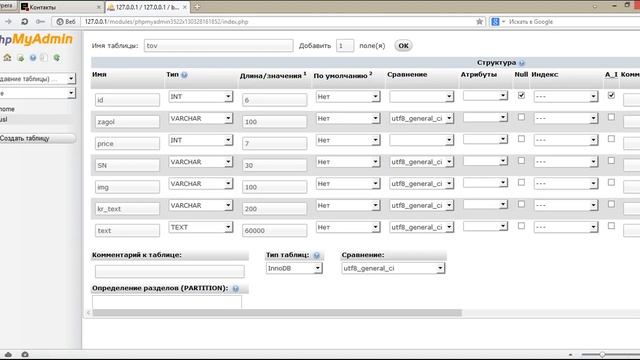Click Создать таблицу button in sidebar

[x=38, y=138]
